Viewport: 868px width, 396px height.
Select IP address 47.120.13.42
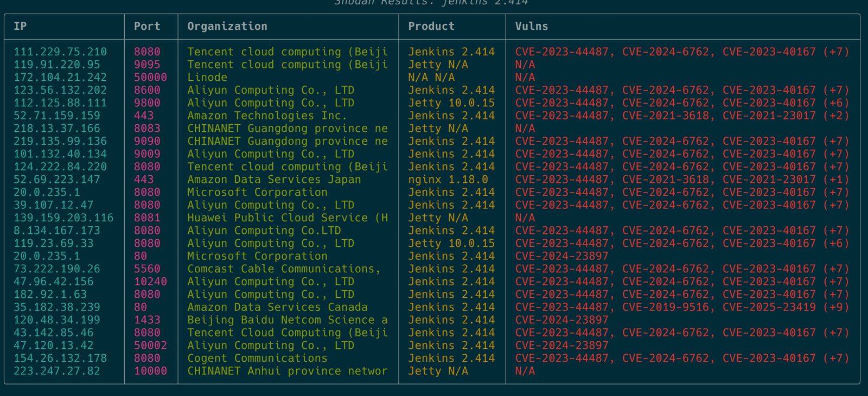[54, 345]
